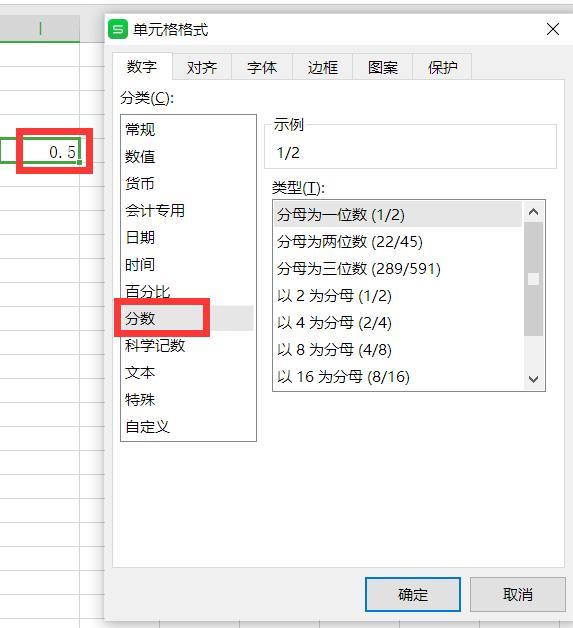
Task: Open the 保护 tab
Action: [442, 67]
